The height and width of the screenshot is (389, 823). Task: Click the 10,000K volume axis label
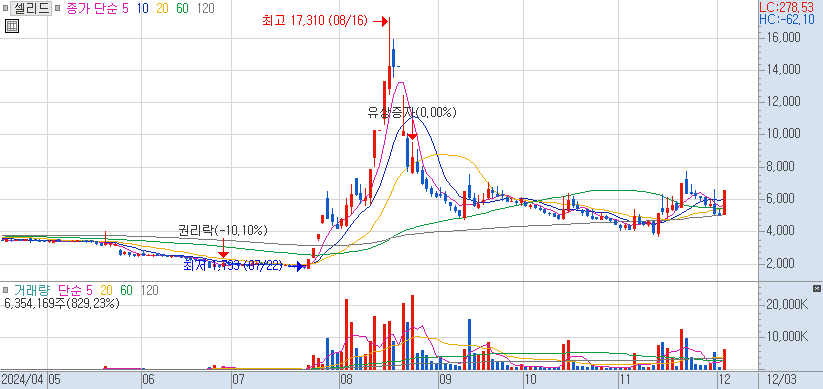786,337
